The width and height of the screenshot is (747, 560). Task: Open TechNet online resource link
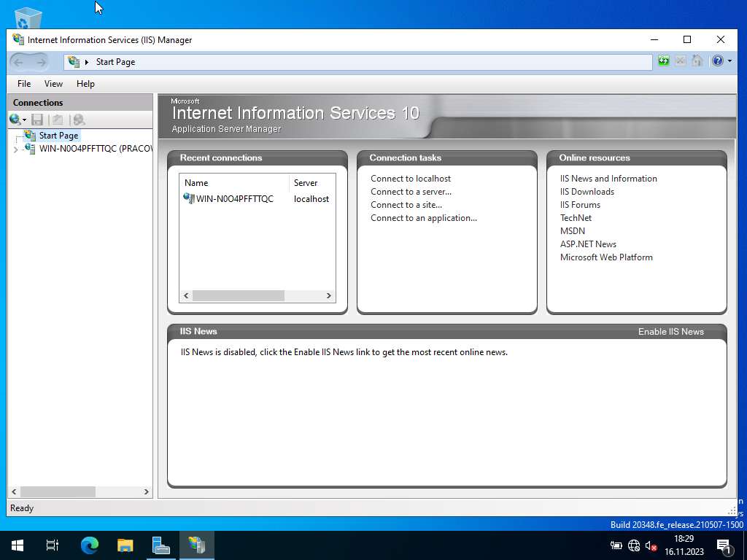(576, 218)
